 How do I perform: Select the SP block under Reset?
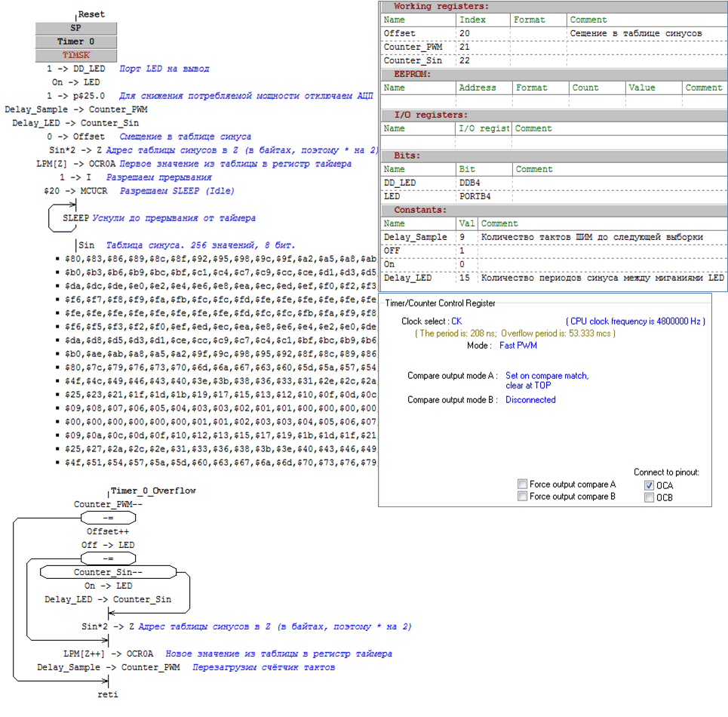click(x=75, y=28)
